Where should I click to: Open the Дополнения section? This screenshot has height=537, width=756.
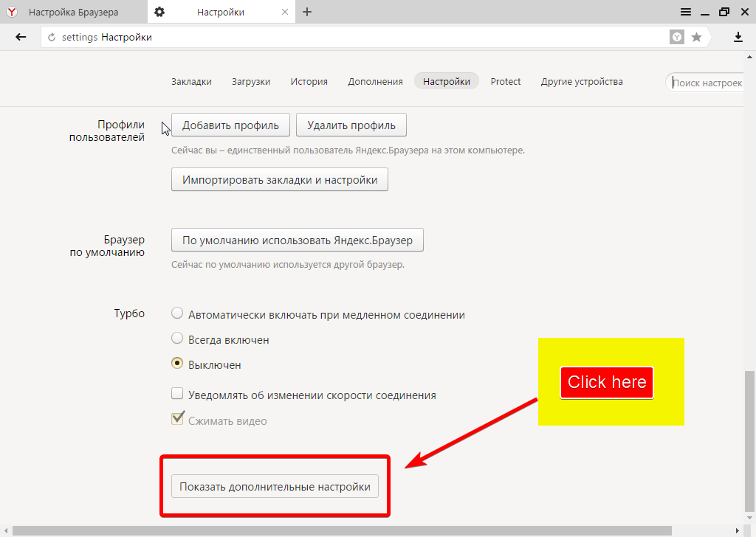(x=375, y=81)
